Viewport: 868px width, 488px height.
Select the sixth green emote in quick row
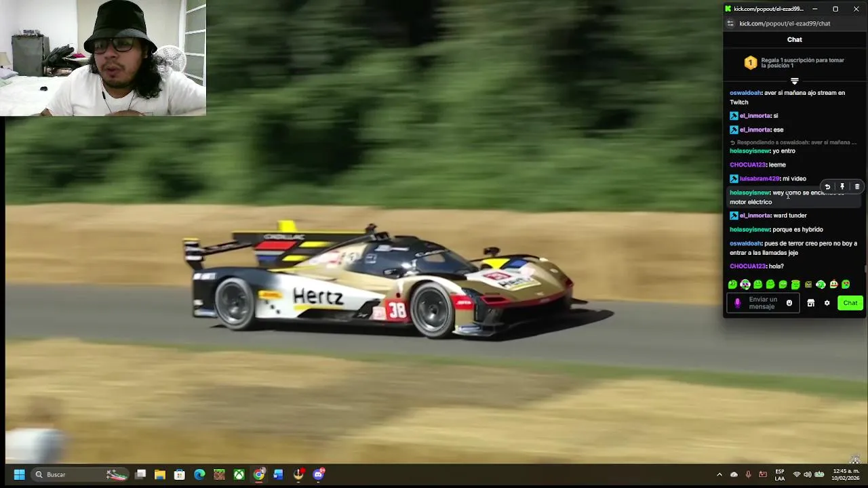pos(795,285)
